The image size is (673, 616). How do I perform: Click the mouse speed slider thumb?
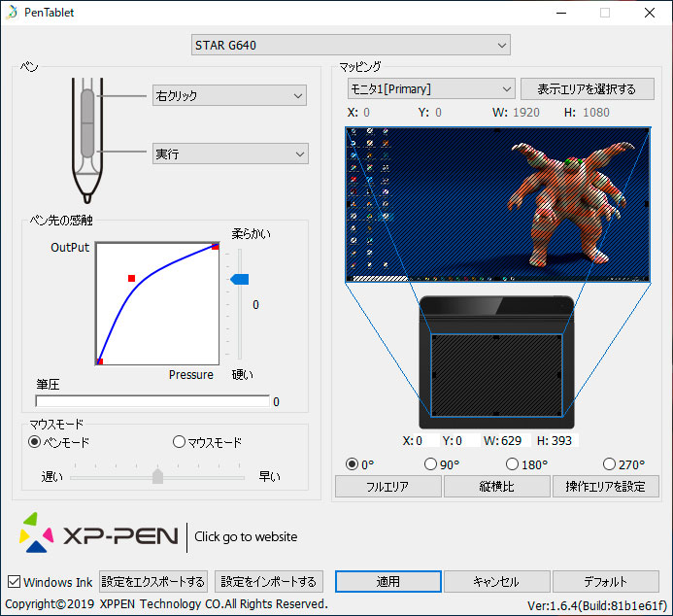tap(158, 476)
